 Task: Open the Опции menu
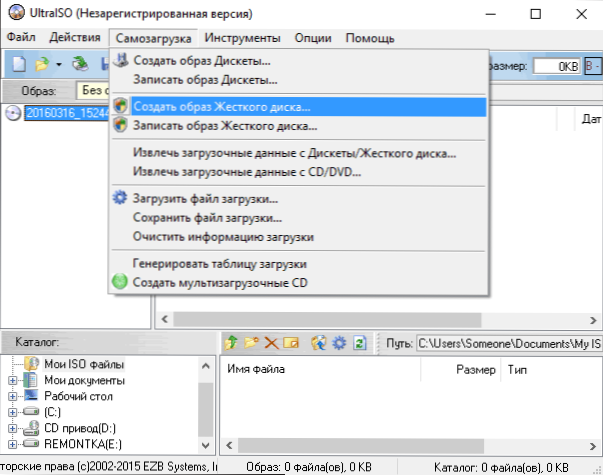point(313,38)
